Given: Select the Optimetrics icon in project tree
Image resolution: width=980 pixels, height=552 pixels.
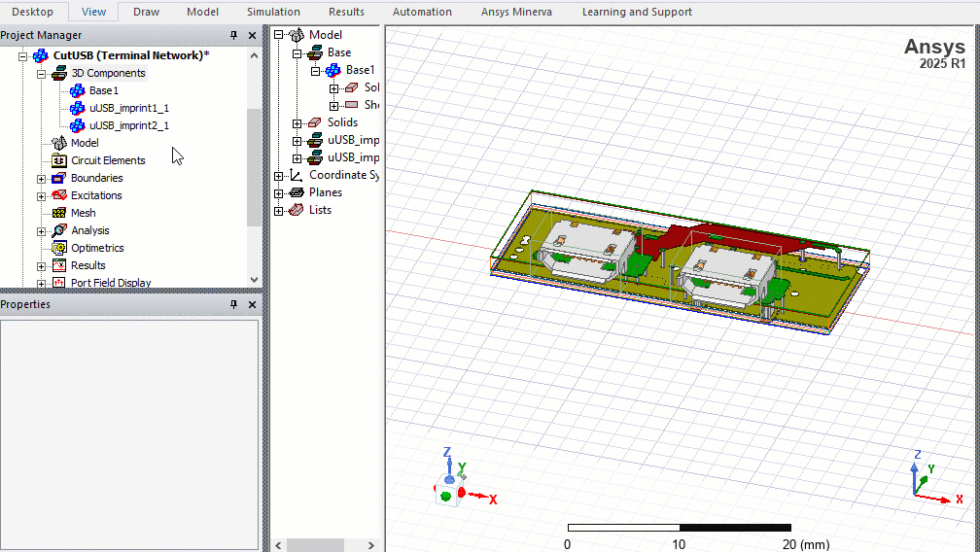Looking at the screenshot, I should click(x=58, y=248).
